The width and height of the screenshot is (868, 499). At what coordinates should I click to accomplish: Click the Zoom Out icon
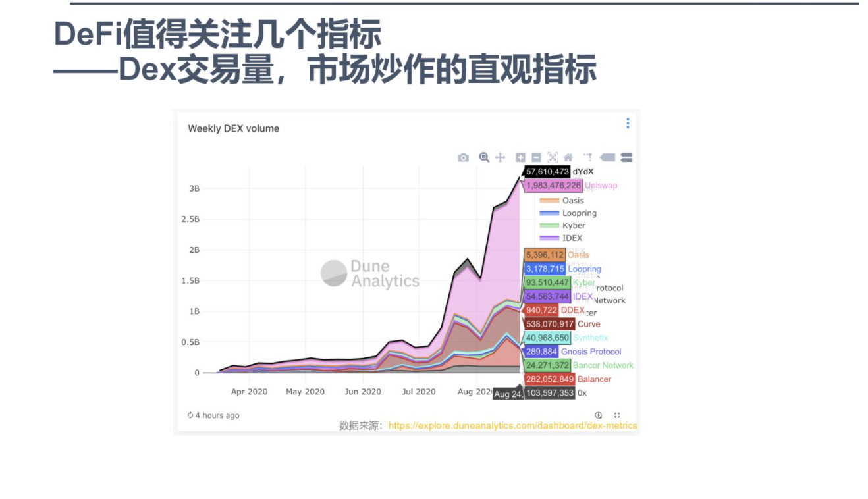click(535, 157)
